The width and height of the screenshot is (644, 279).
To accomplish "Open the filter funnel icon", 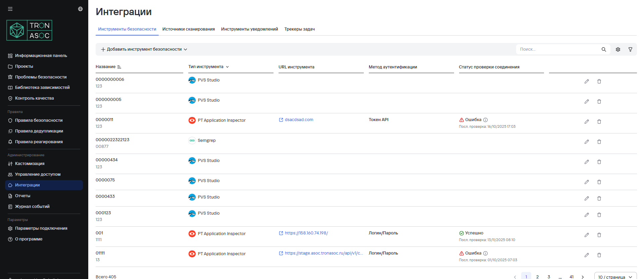I will pos(630,49).
